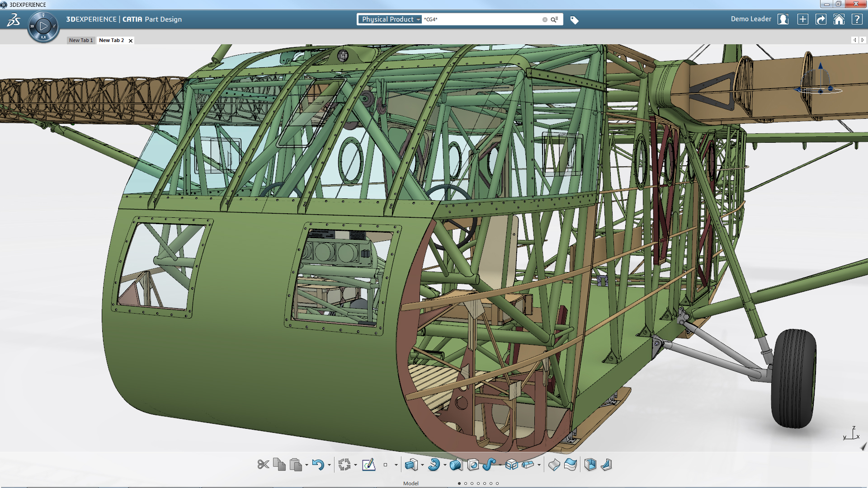Expand the Undo history arrow
Image resolution: width=868 pixels, height=488 pixels.
329,465
